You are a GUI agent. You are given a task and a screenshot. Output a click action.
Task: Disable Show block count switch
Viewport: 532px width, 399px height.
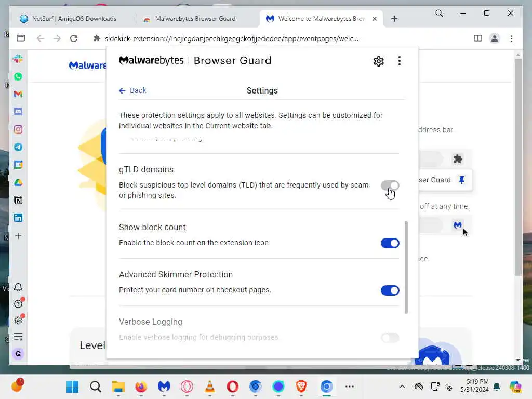[390, 243]
